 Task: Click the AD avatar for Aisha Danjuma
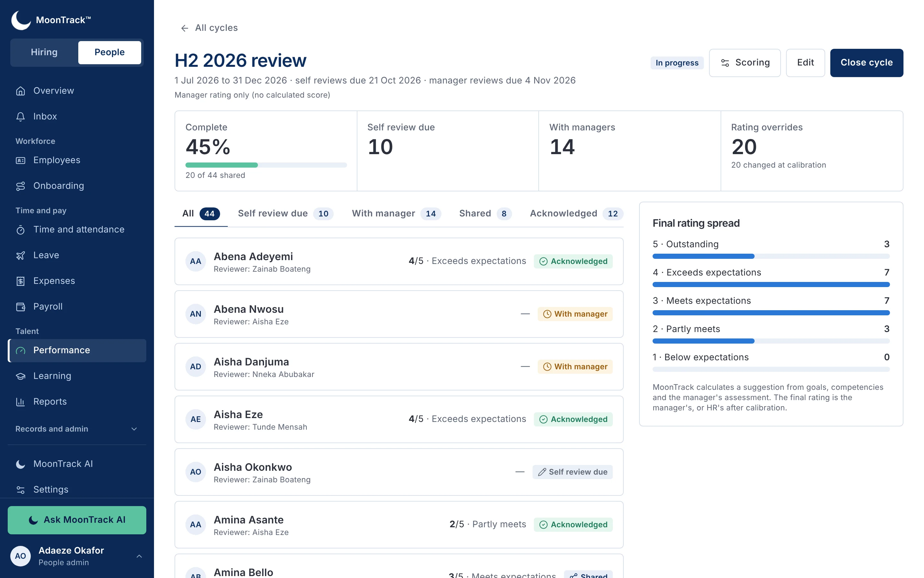pyautogui.click(x=195, y=367)
